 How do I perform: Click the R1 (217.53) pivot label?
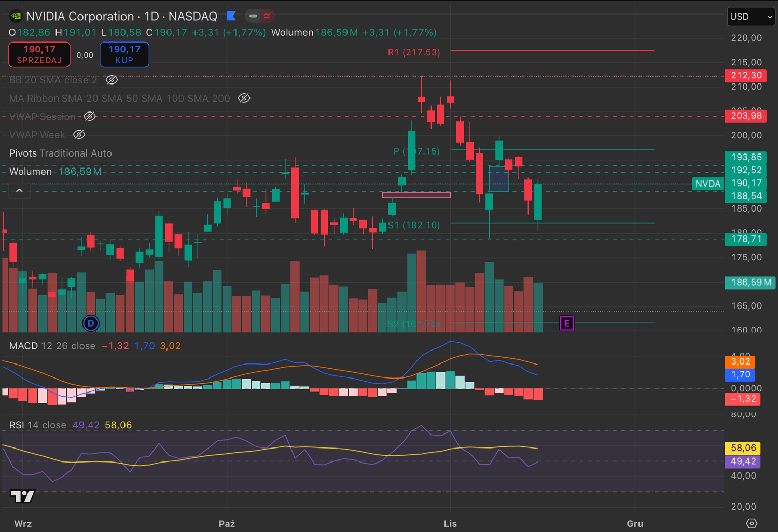414,52
